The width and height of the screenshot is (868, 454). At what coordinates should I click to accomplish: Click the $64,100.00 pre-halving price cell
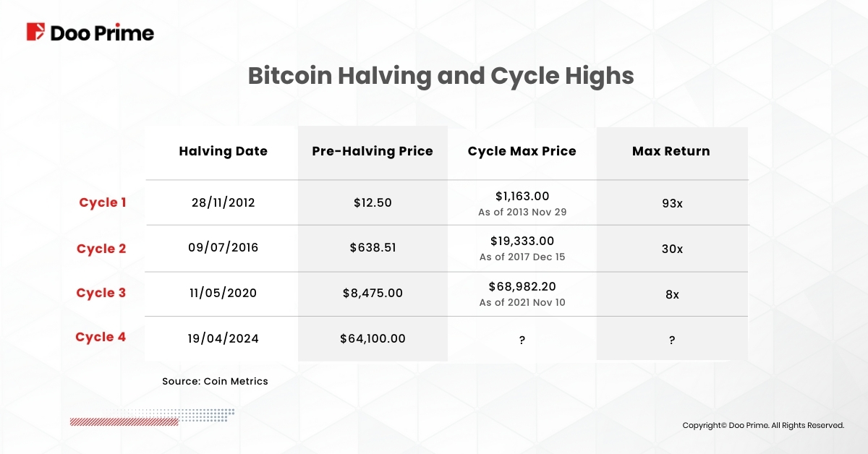pyautogui.click(x=373, y=338)
